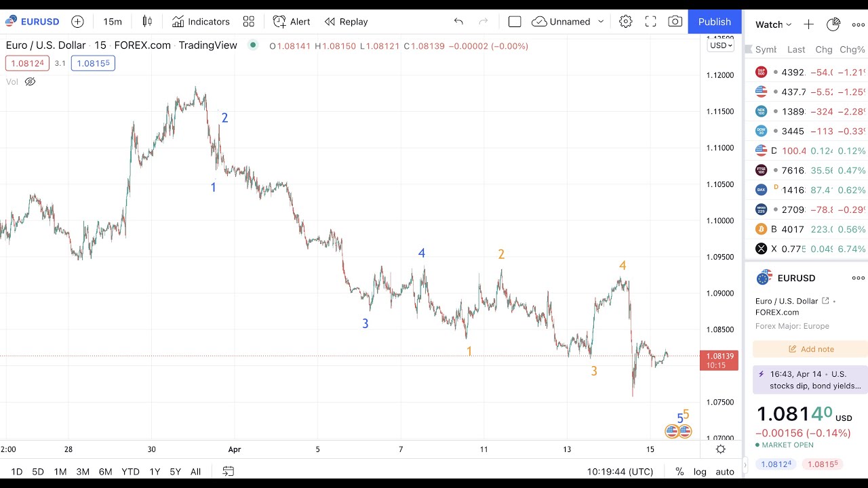Select the 1Y date range
Image resolution: width=868 pixels, height=488 pixels.
(155, 472)
